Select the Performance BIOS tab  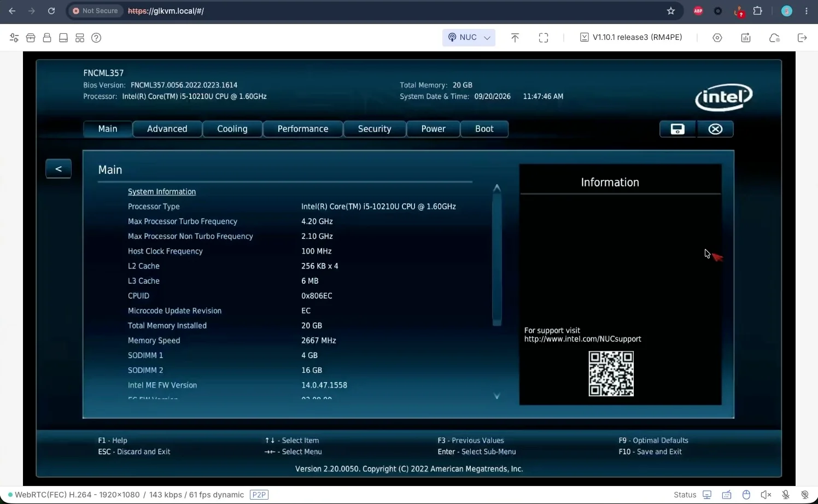pyautogui.click(x=303, y=129)
